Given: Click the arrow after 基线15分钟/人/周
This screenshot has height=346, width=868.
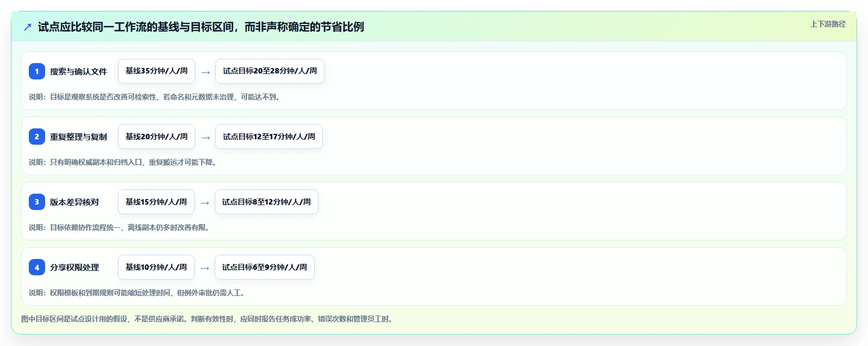Looking at the screenshot, I should tap(205, 202).
